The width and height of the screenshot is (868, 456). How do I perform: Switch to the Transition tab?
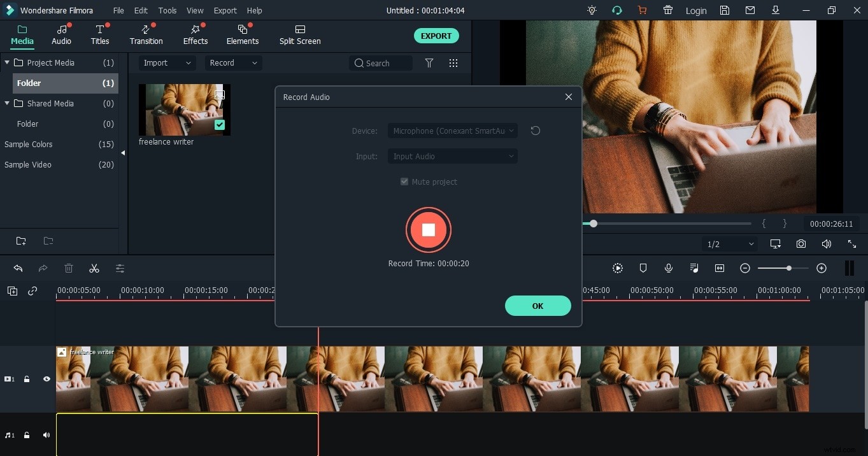(x=146, y=36)
